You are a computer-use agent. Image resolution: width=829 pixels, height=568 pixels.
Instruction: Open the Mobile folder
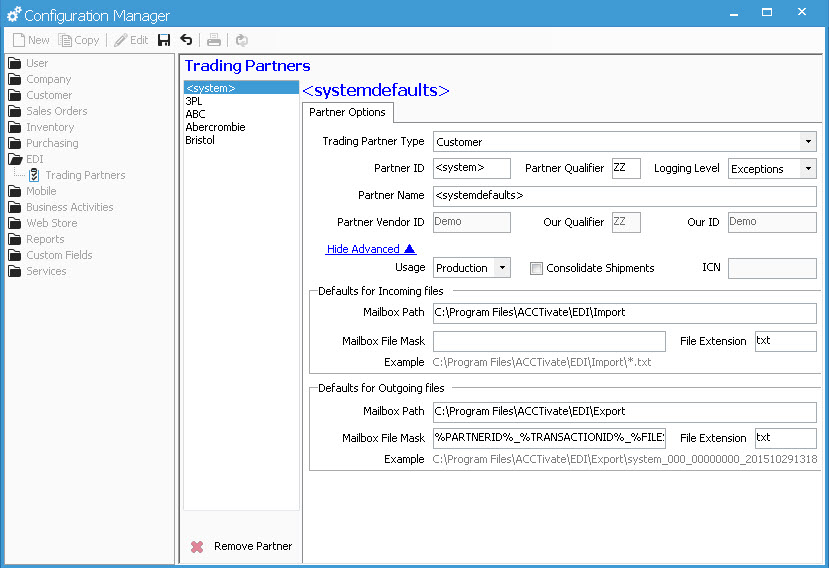(15, 191)
